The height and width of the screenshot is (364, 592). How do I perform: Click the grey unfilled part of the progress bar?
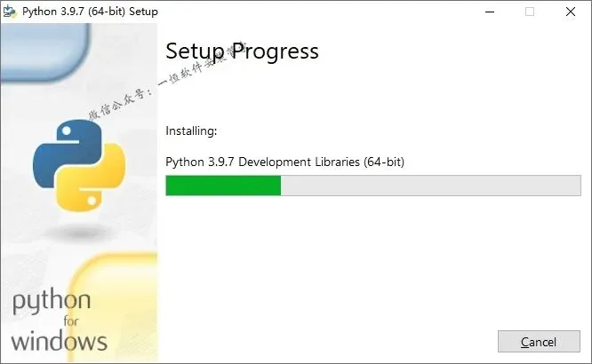(431, 186)
